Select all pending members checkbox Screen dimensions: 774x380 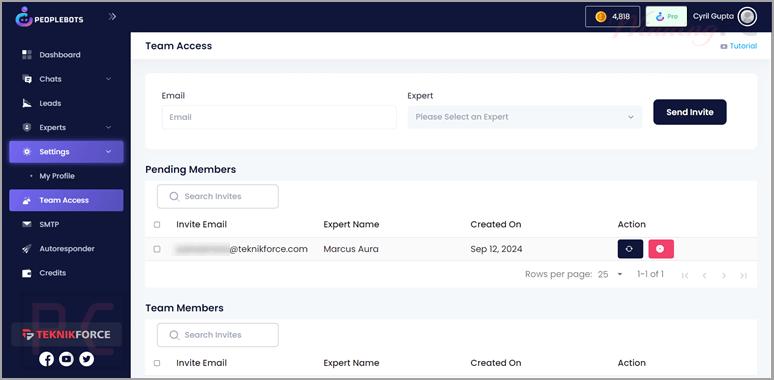coord(157,225)
